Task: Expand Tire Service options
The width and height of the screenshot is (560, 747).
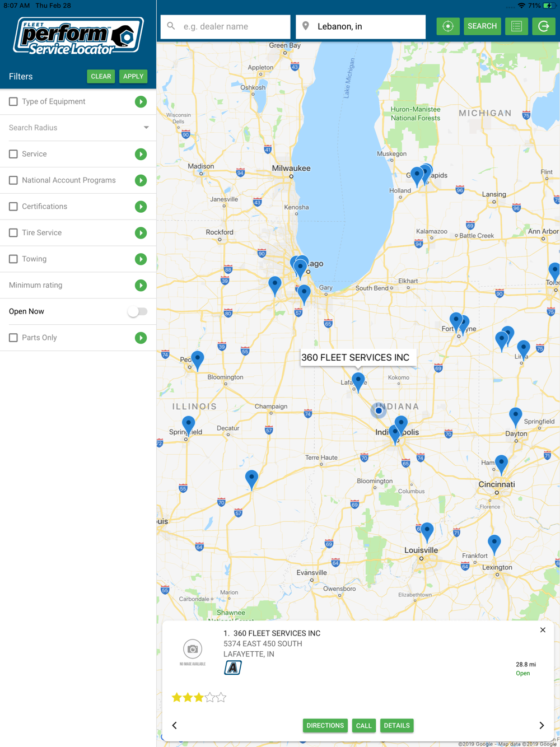Action: [x=141, y=232]
